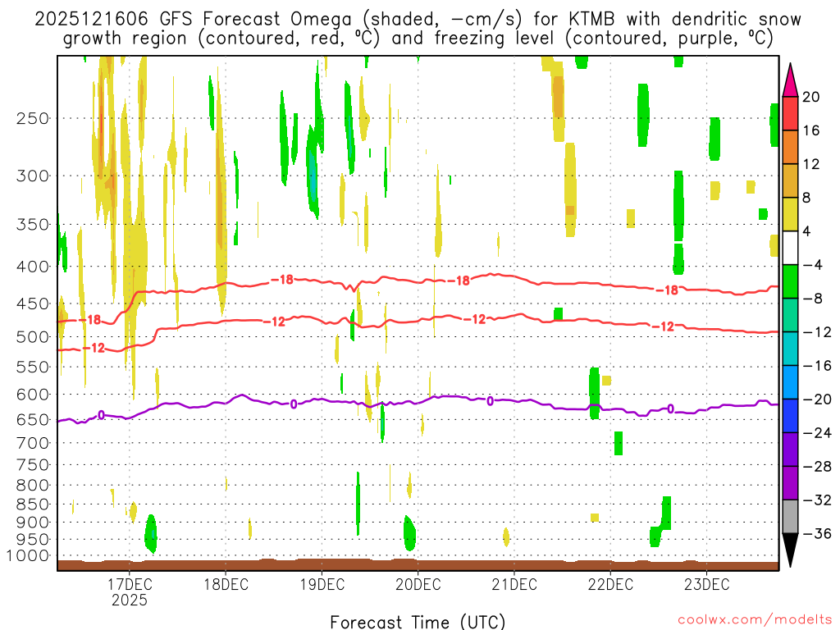Click the purple 0 contour label between 18DEC and 19DEC

click(294, 404)
